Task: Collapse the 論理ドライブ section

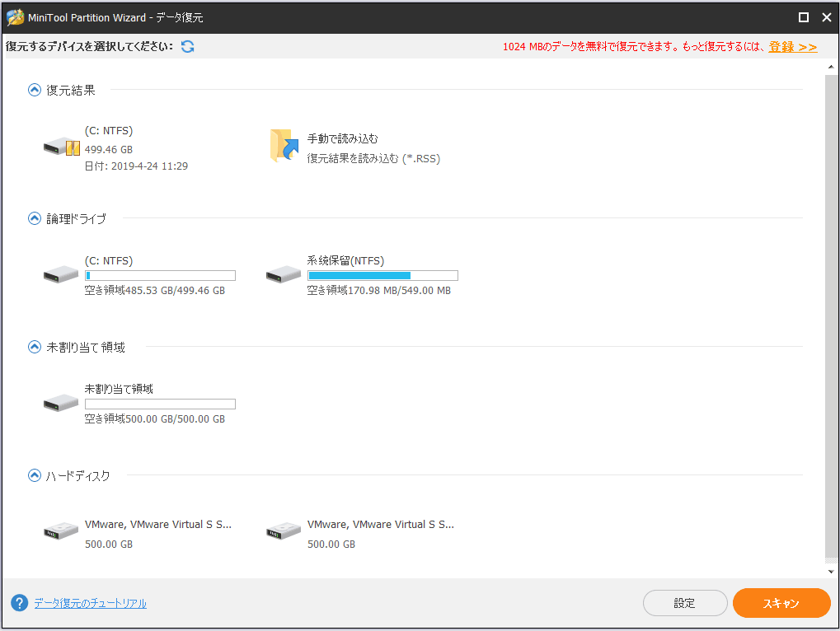Action: point(35,218)
